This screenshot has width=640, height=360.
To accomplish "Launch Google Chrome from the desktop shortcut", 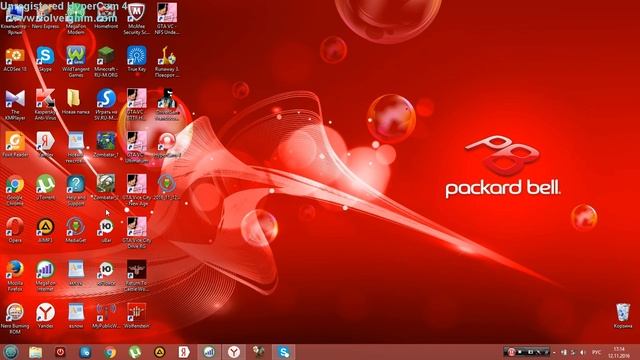I will coord(15,190).
